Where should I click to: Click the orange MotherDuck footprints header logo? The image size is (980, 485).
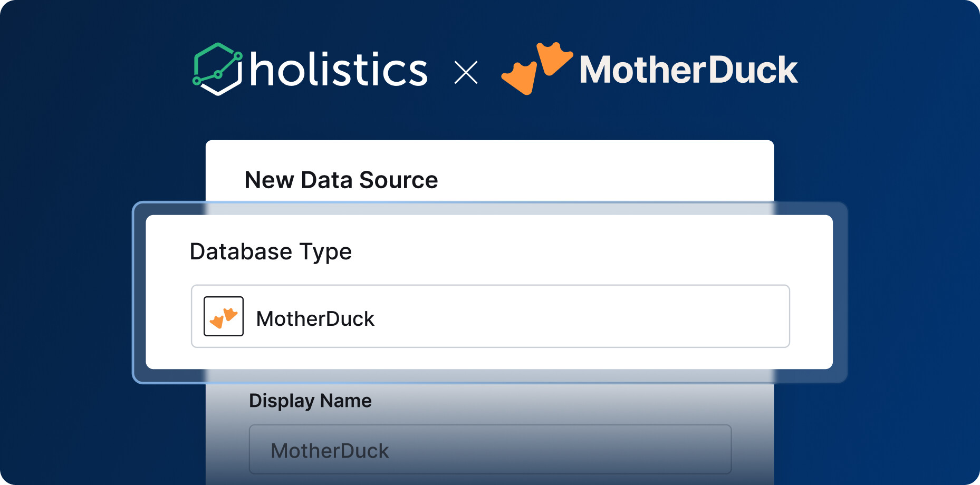[x=537, y=69]
